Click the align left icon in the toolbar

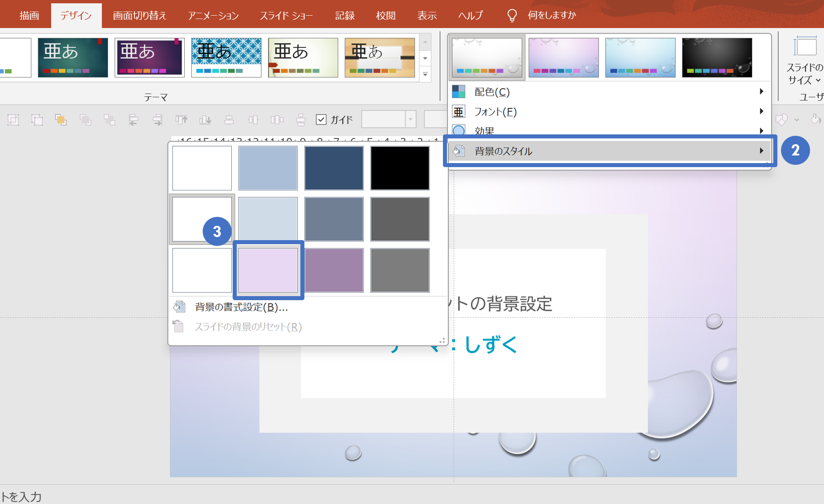pos(134,120)
